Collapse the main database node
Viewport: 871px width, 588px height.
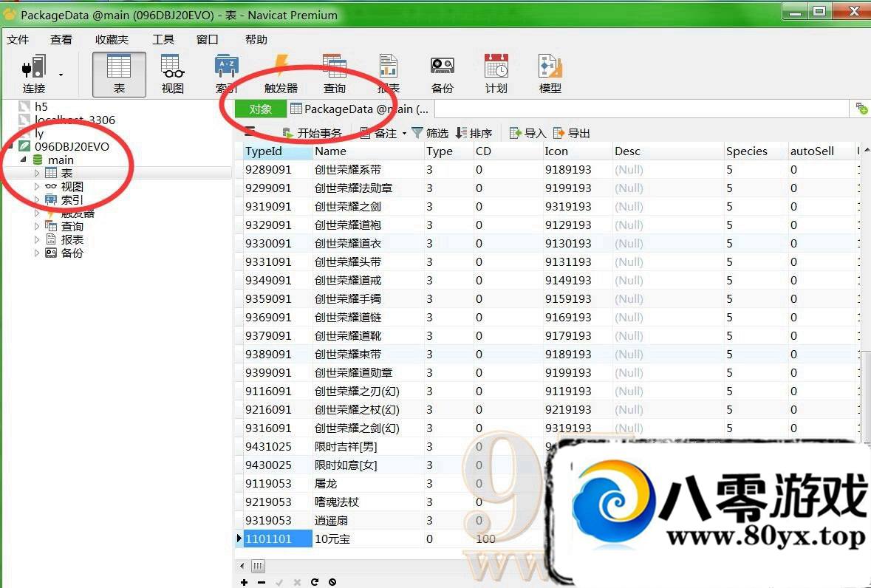coord(24,160)
